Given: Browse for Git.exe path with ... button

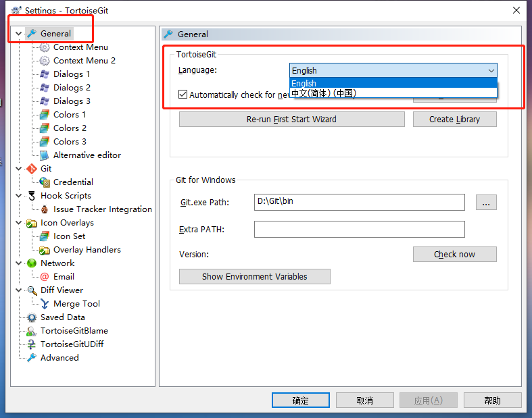Looking at the screenshot, I should (486, 203).
